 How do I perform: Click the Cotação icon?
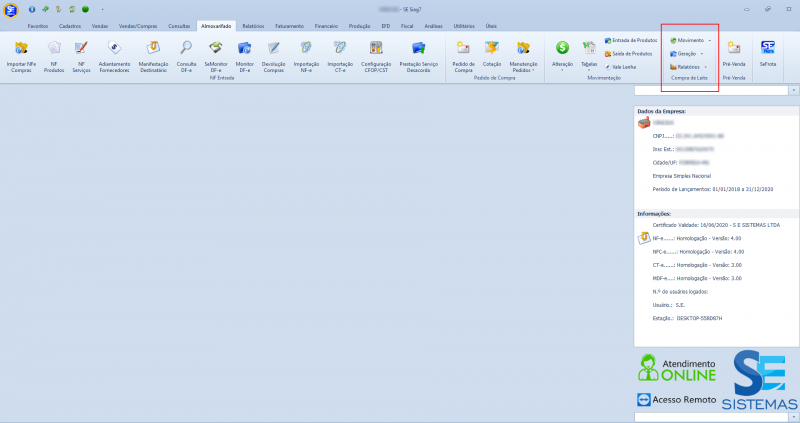click(x=492, y=52)
